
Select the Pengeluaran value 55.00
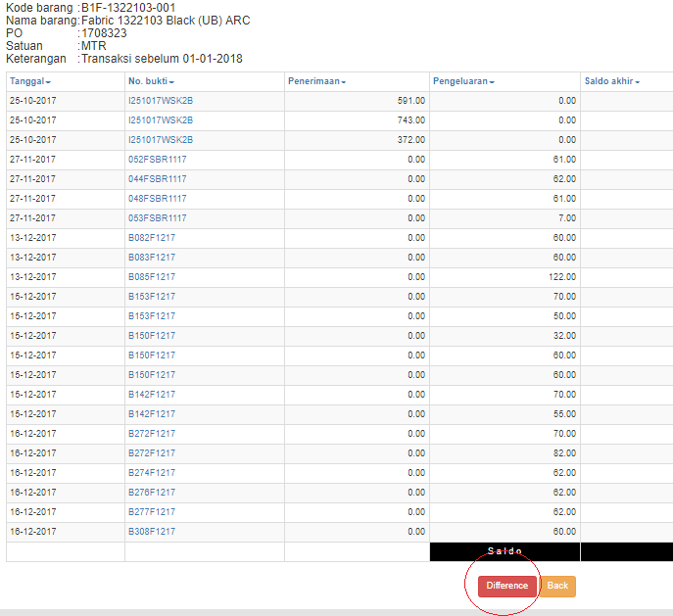[565, 414]
